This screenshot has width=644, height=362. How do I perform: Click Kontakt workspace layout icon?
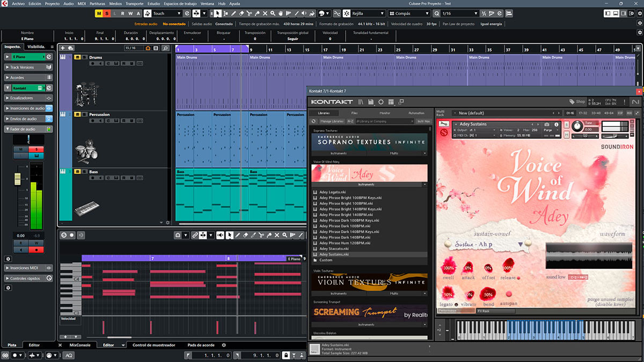391,101
